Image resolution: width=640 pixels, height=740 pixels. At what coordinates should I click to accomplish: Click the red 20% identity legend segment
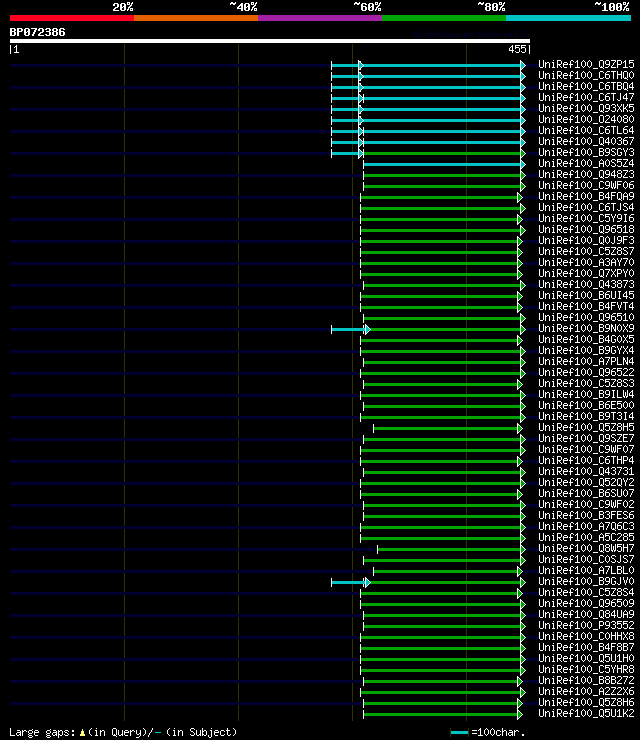[x=72, y=18]
